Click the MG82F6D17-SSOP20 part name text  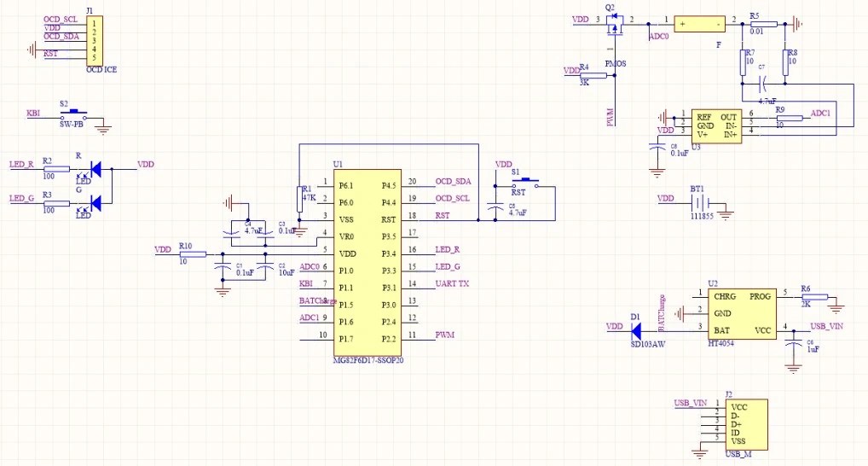click(368, 360)
